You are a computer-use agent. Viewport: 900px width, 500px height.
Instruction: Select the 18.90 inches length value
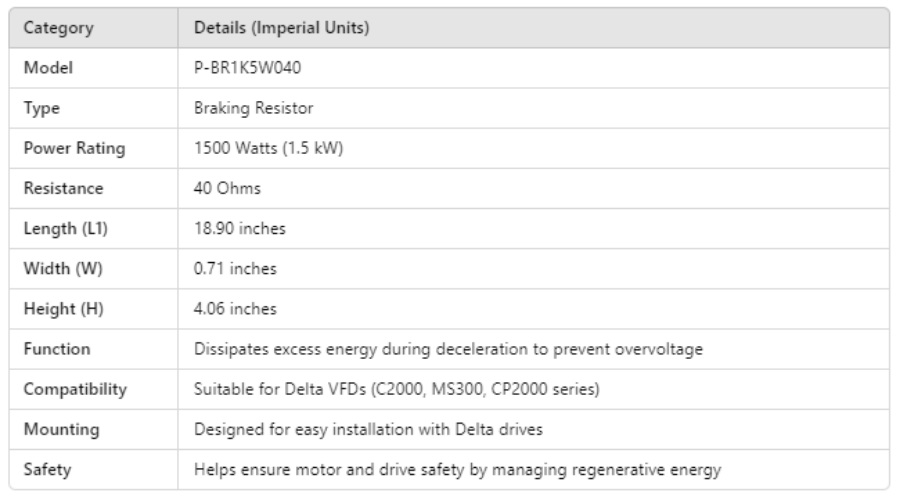click(239, 228)
